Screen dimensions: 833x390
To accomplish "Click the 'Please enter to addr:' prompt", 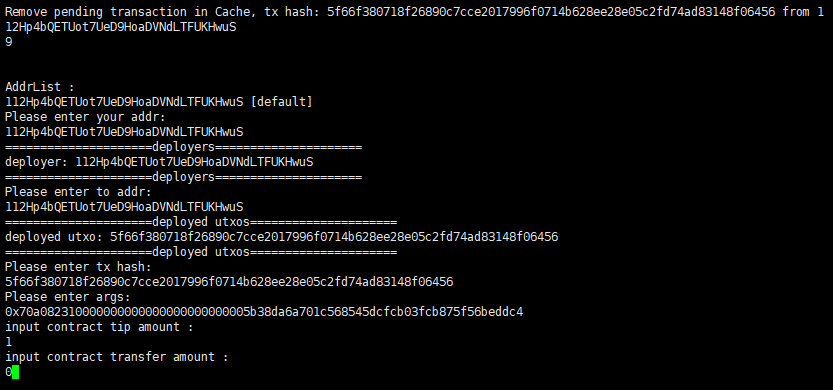I will click(x=79, y=191).
